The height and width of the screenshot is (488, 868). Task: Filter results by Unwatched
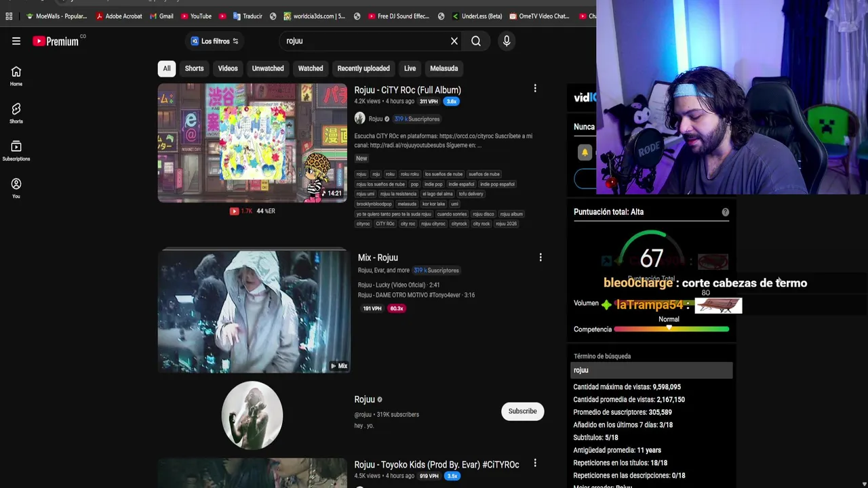pyautogui.click(x=268, y=68)
